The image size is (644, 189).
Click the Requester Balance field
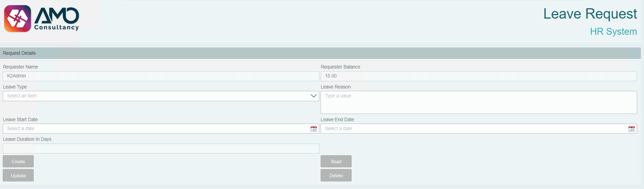tap(479, 76)
